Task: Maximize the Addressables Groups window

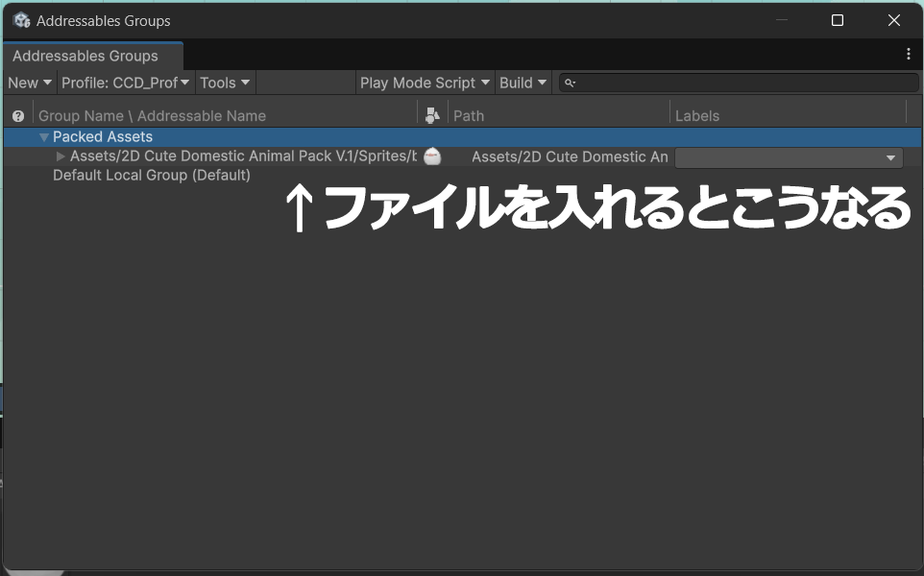Action: coord(837,20)
